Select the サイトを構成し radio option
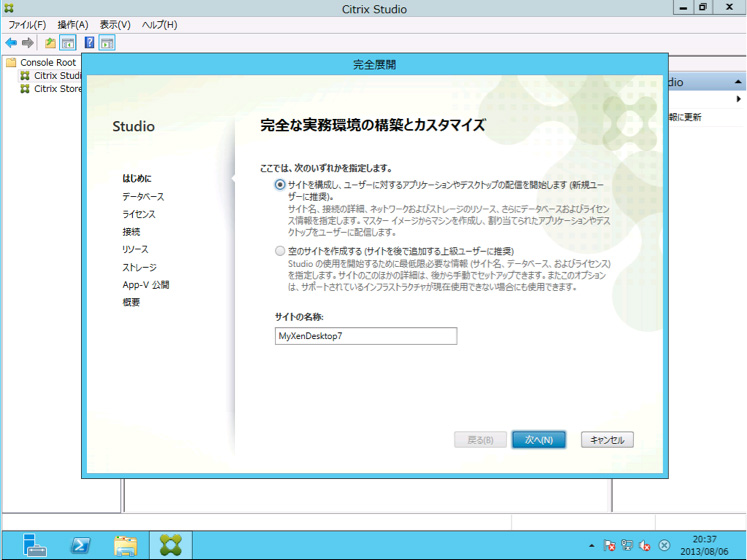Screen dimensions: 747x560 tap(280, 184)
